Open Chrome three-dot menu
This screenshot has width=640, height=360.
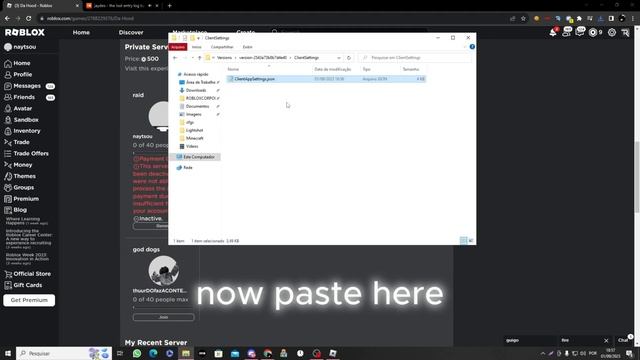coord(633,18)
